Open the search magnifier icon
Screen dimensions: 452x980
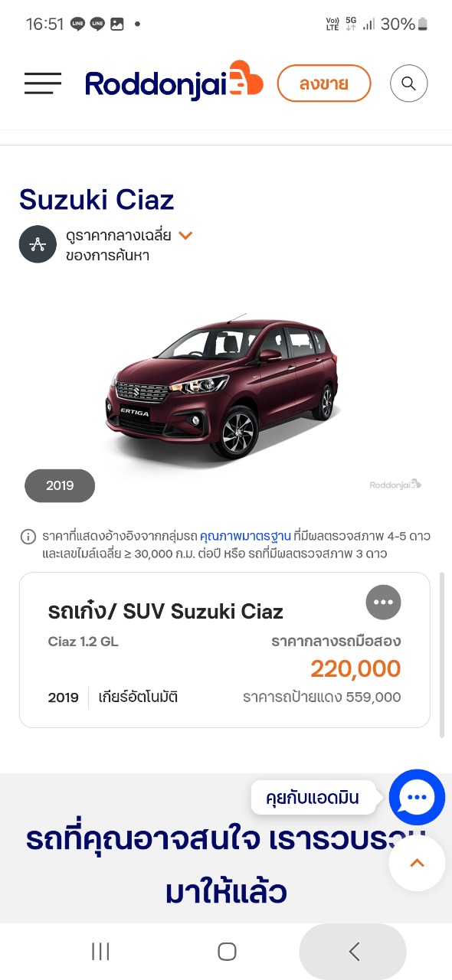[x=408, y=83]
